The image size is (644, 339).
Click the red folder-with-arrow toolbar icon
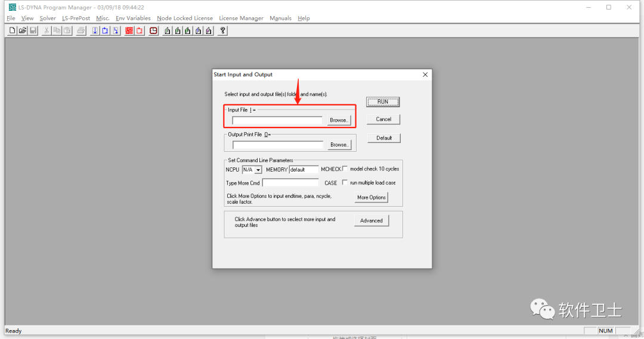coord(140,30)
